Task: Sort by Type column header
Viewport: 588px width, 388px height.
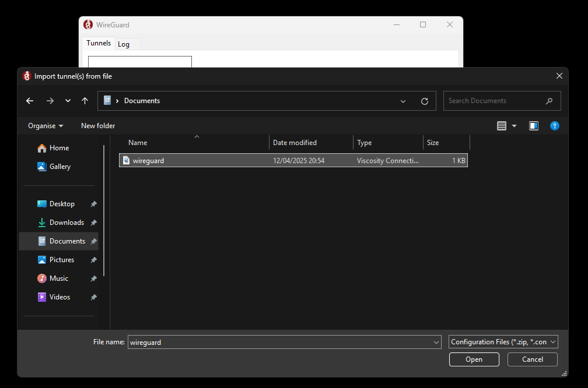Action: point(388,143)
